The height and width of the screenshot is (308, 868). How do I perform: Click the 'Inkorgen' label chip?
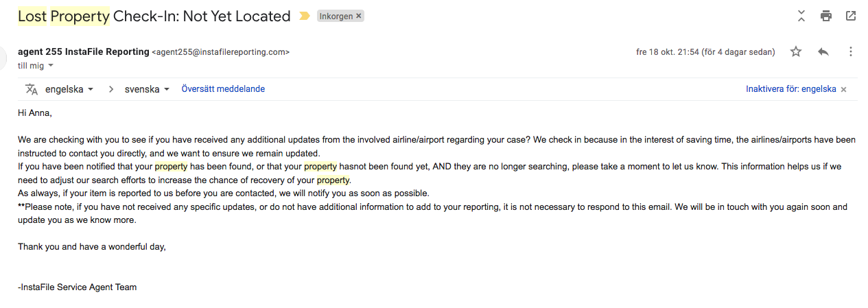coord(336,16)
